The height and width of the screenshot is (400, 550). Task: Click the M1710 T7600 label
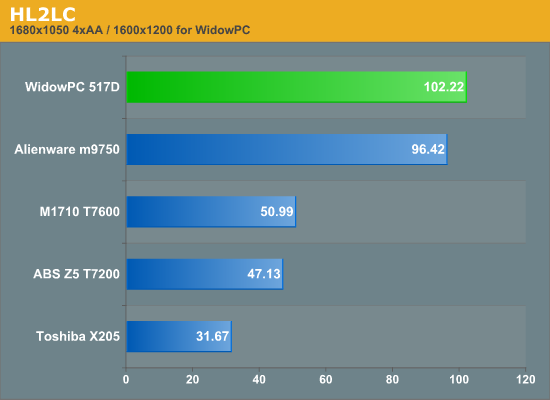pyautogui.click(x=80, y=212)
